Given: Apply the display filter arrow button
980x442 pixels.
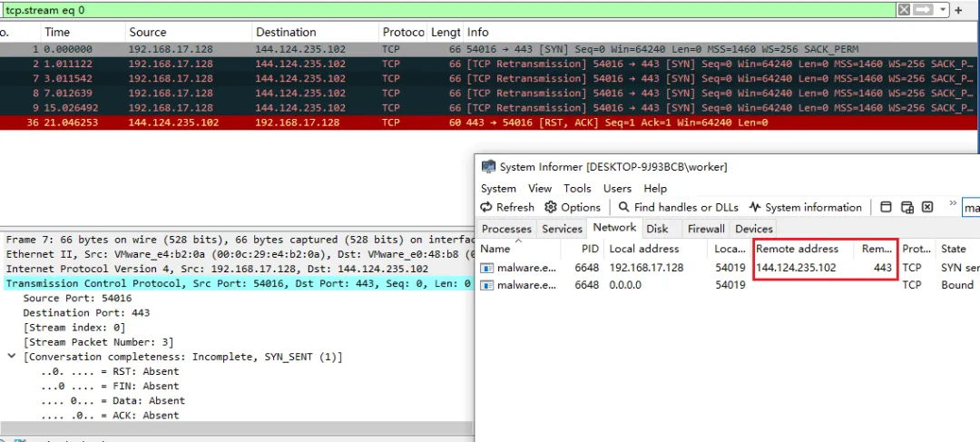Looking at the screenshot, I should point(923,9).
